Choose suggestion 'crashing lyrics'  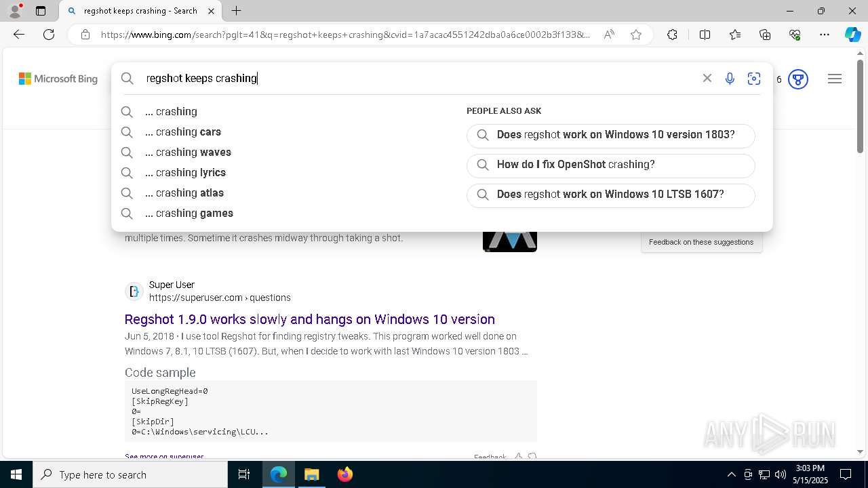[185, 172]
